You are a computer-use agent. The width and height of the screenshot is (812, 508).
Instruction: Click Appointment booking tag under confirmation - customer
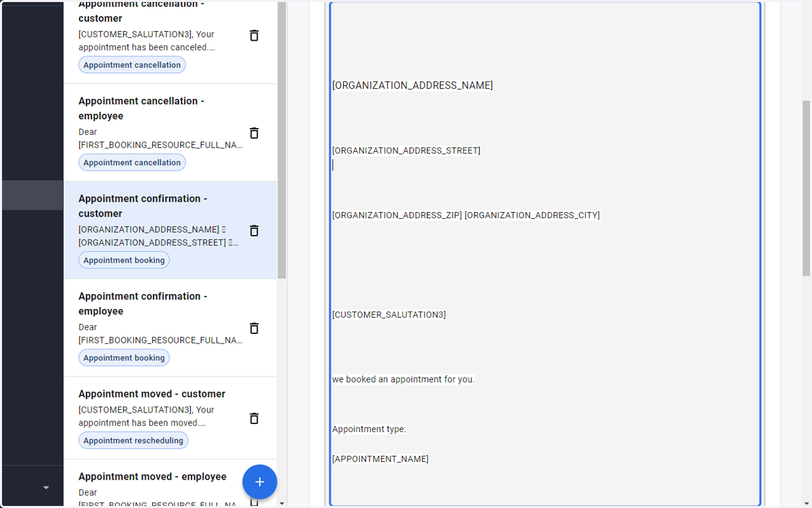coord(124,260)
